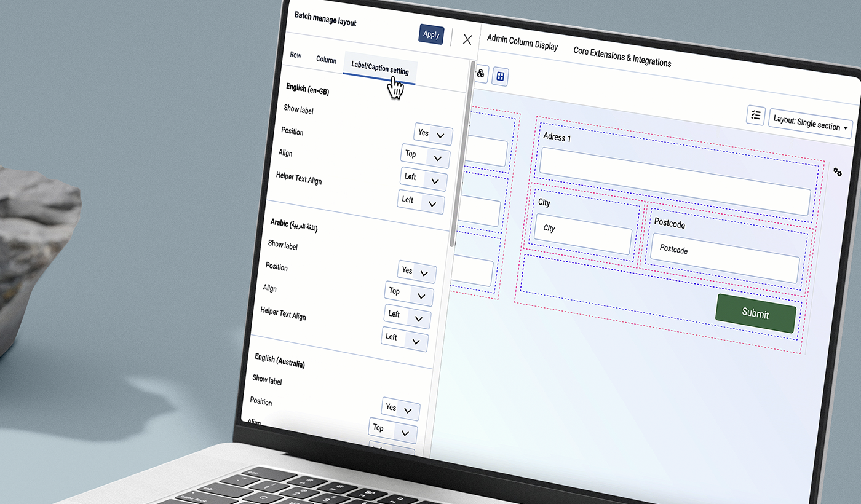The image size is (861, 504).
Task: Click the checklist icon beside the Layout dropdown
Action: (x=755, y=115)
